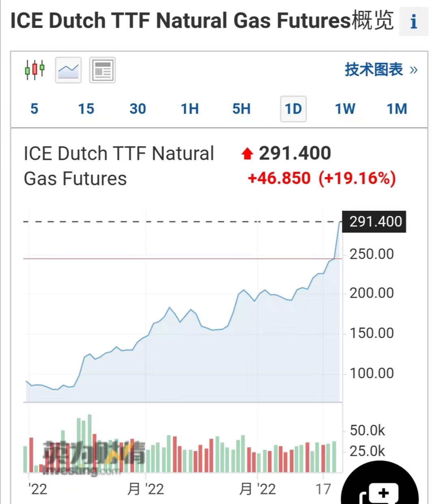Switch to 30 minute interval

(138, 109)
